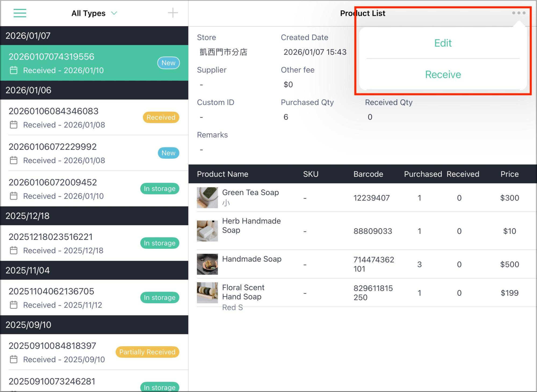Select order 20260106072009452
Screen dimensions: 537x392
coord(94,189)
